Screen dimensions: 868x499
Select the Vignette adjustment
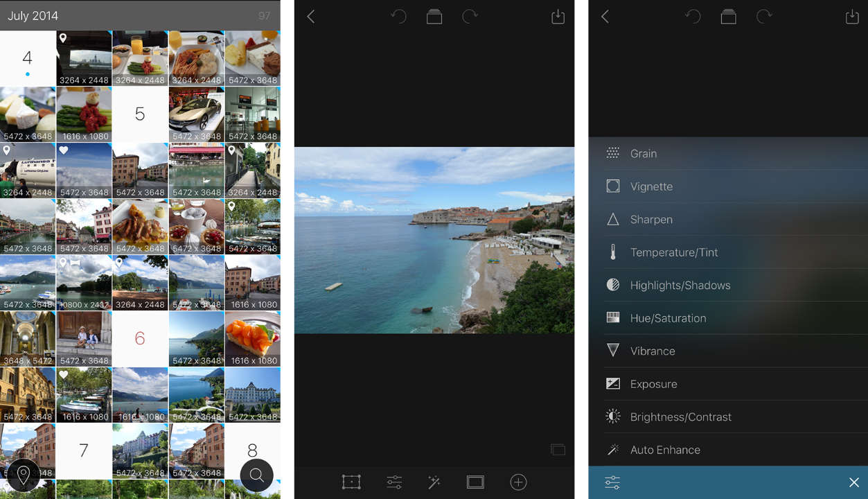coord(651,186)
